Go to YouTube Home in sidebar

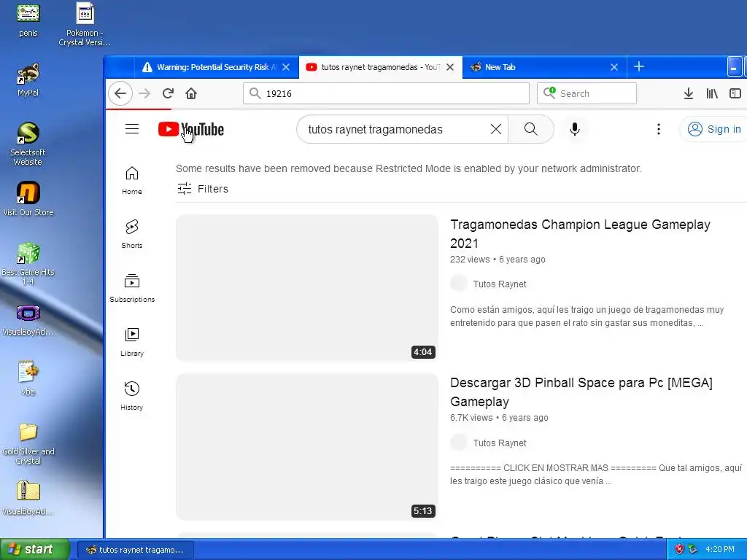132,181
